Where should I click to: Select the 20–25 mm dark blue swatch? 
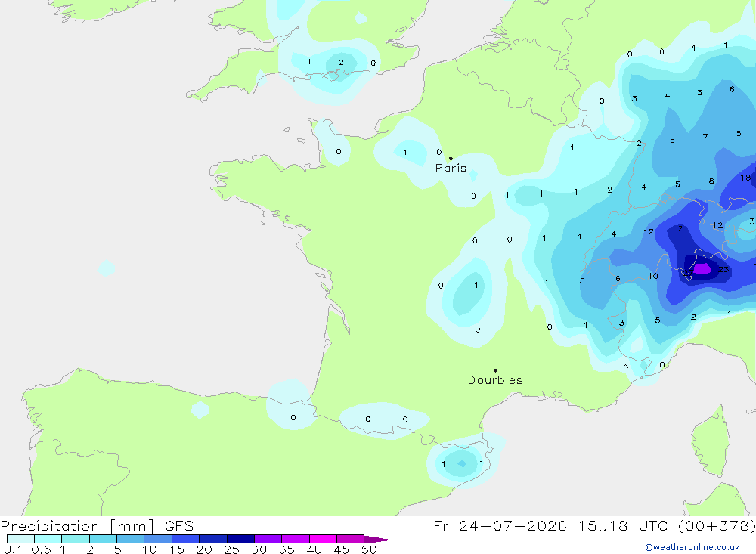coord(212,539)
